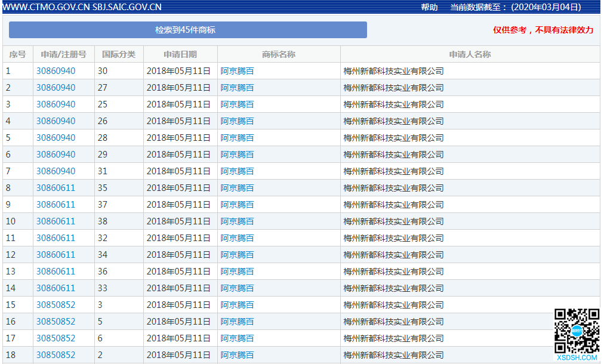Select international class 6 cell in row 17
The width and height of the screenshot is (604, 364).
119,338
